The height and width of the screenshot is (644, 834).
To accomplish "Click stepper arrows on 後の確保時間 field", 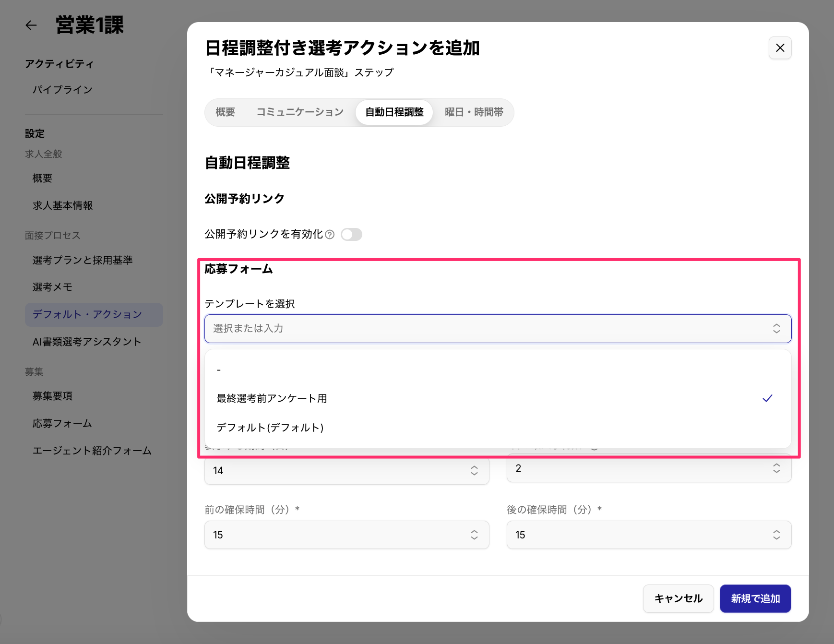I will click(776, 535).
